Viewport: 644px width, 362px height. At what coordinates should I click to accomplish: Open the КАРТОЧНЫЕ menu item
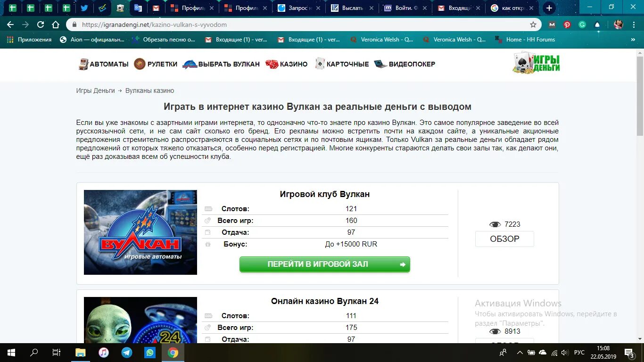(342, 64)
